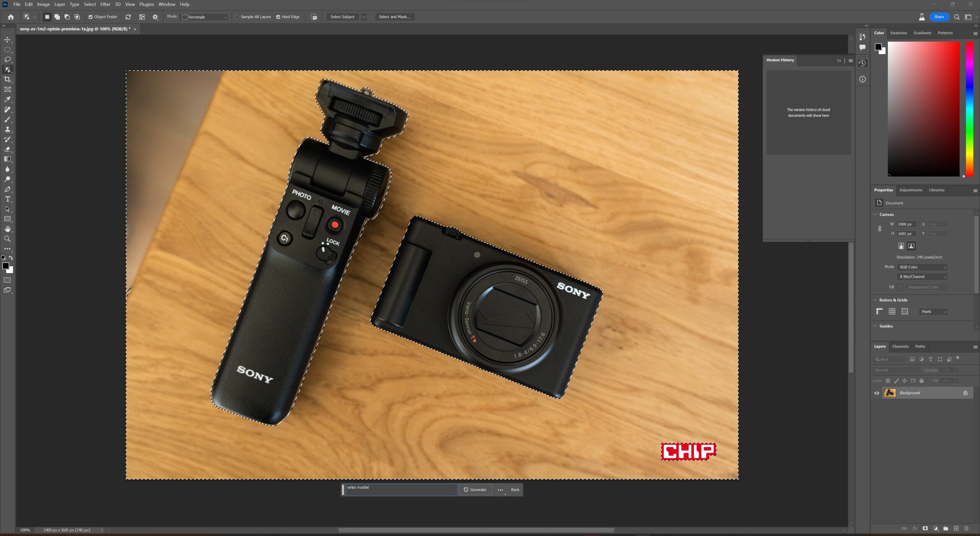Open the Filter menu
Viewport: 980px width, 536px height.
tap(105, 4)
